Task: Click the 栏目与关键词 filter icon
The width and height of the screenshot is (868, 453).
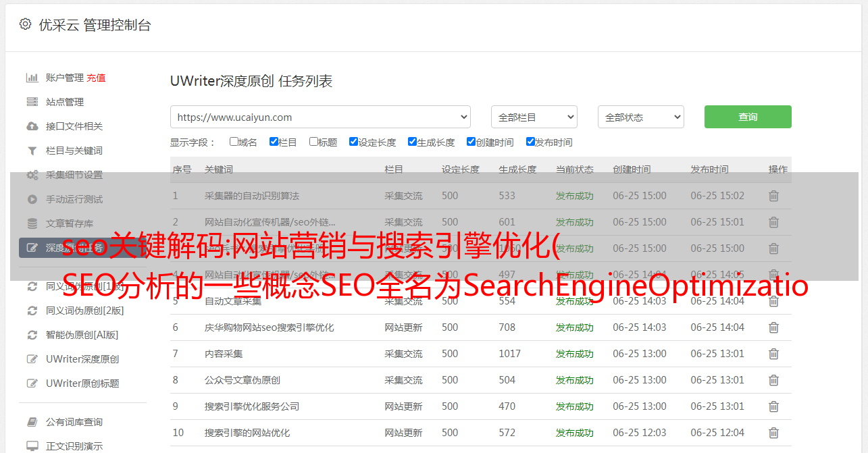Action: [32, 151]
